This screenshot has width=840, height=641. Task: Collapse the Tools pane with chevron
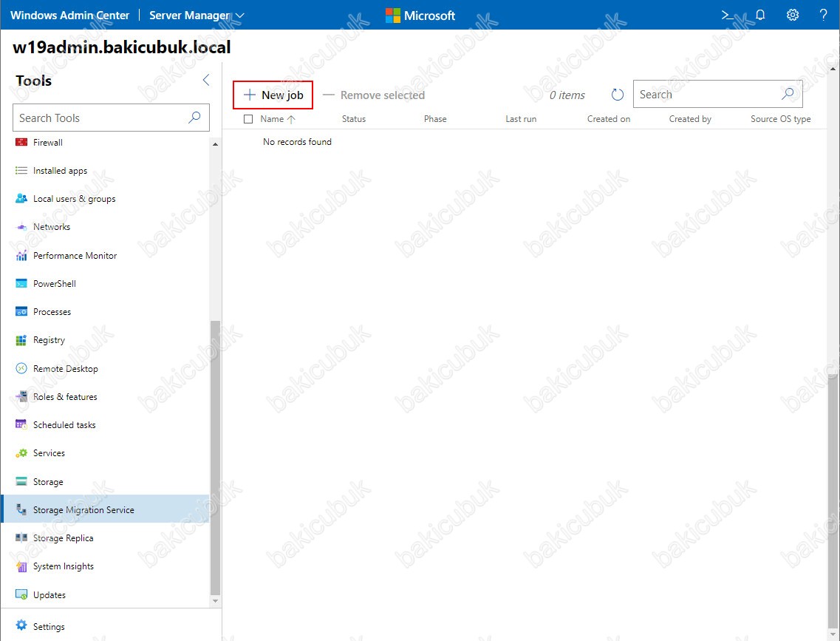click(x=206, y=81)
